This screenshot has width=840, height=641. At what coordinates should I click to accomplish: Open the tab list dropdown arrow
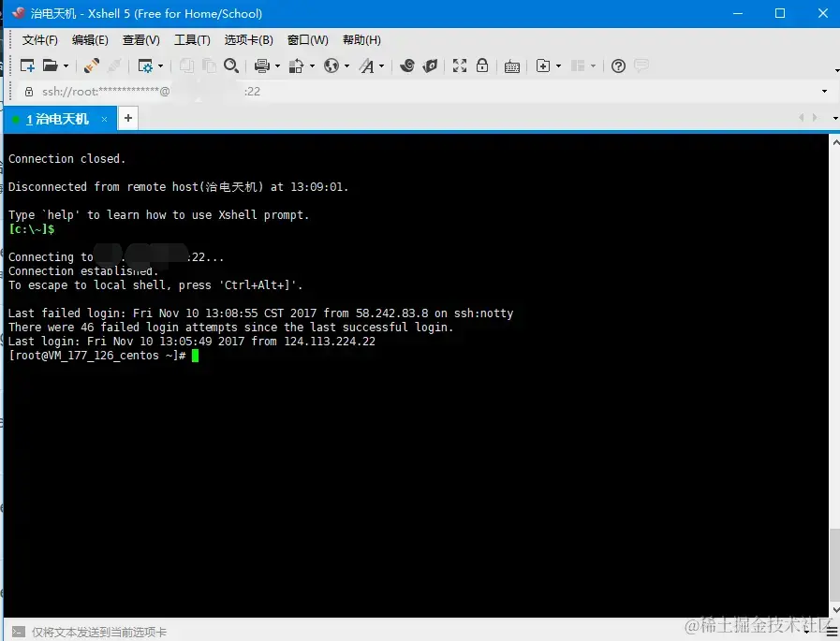[835, 118]
